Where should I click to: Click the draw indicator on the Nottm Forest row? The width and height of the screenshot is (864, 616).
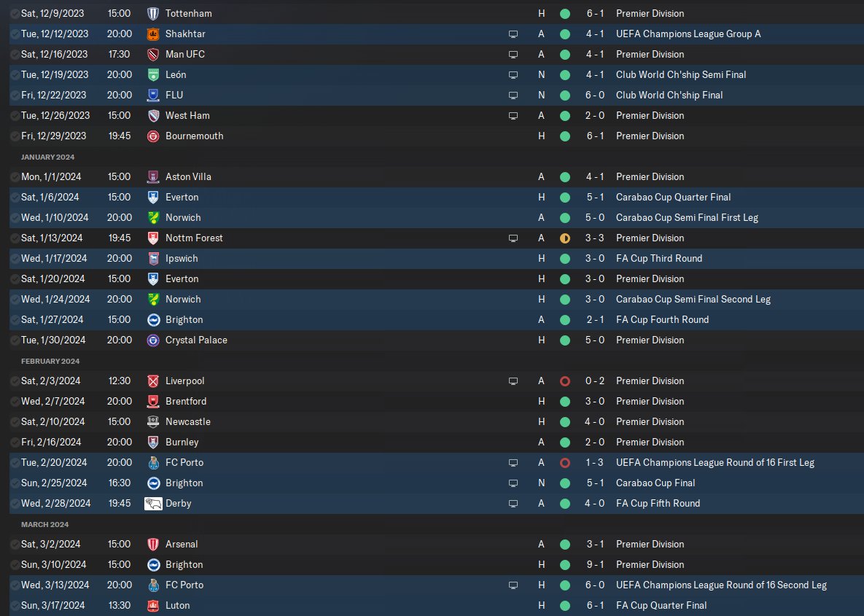pyautogui.click(x=564, y=238)
